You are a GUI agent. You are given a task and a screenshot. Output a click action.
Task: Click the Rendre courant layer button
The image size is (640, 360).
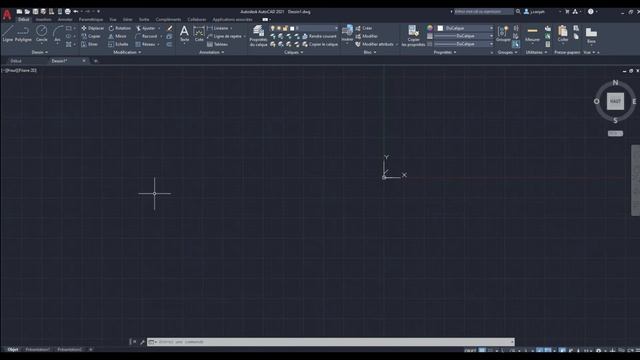click(x=319, y=36)
